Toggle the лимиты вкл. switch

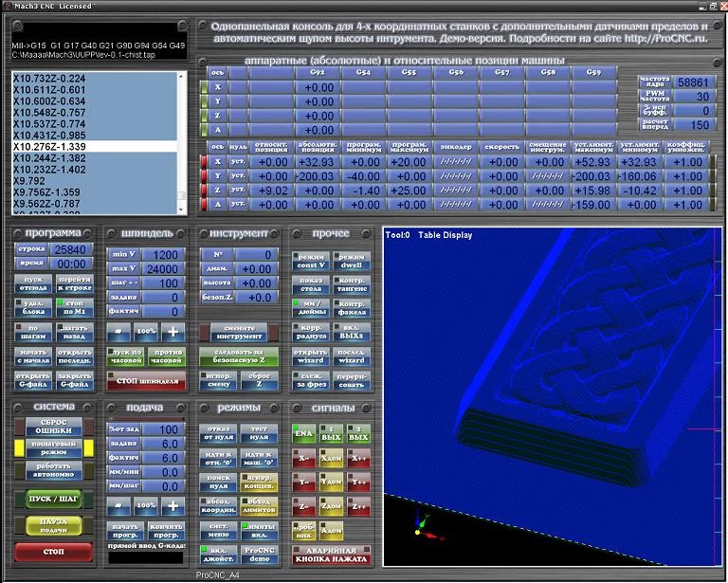click(259, 531)
